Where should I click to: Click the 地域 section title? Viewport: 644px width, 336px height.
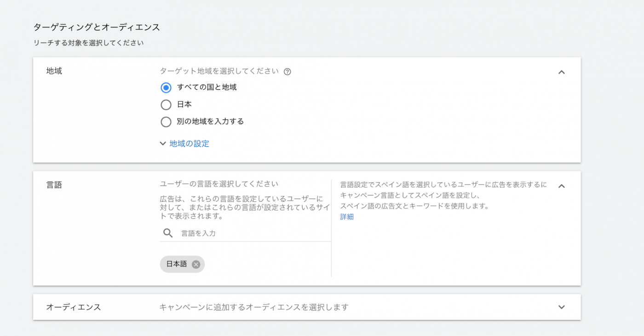point(54,71)
